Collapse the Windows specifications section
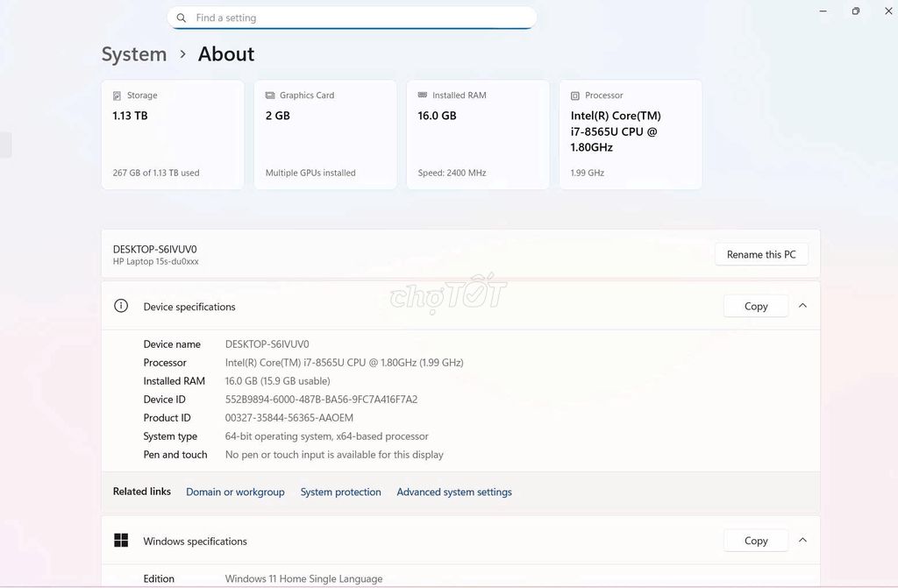This screenshot has height=588, width=898. point(803,540)
